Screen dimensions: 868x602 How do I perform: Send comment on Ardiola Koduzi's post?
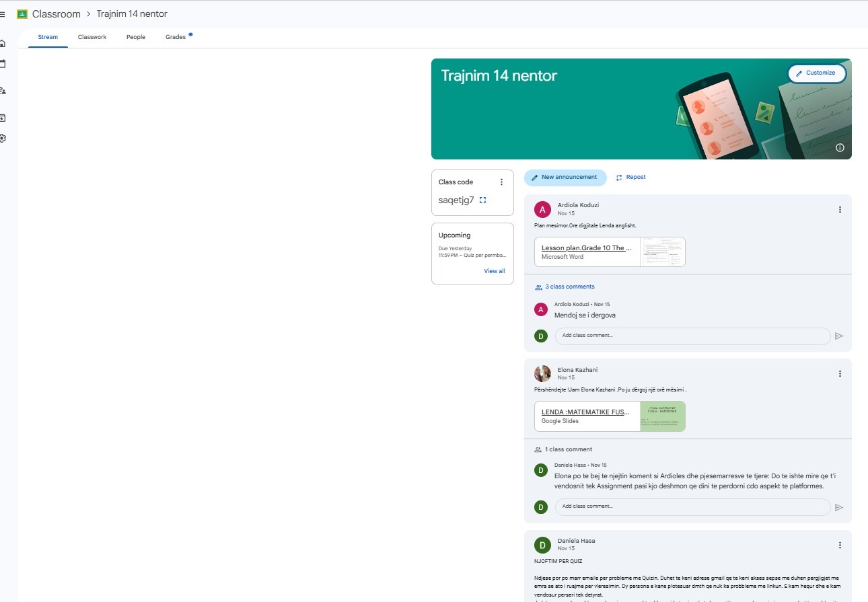838,336
